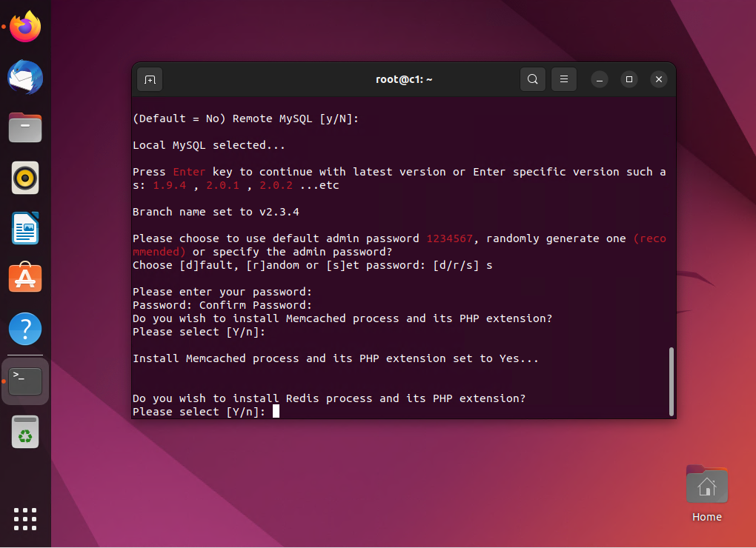Click the 'Local MySQL selected...' line

click(x=209, y=145)
